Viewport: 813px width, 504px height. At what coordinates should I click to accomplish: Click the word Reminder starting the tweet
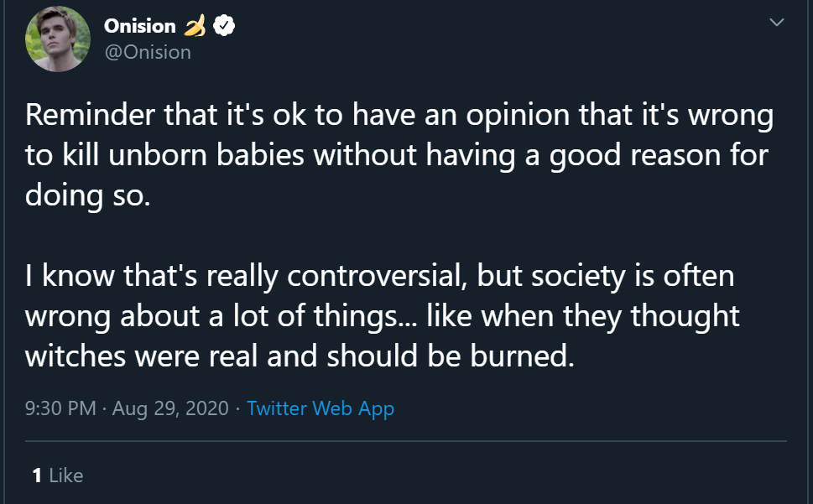(x=90, y=115)
